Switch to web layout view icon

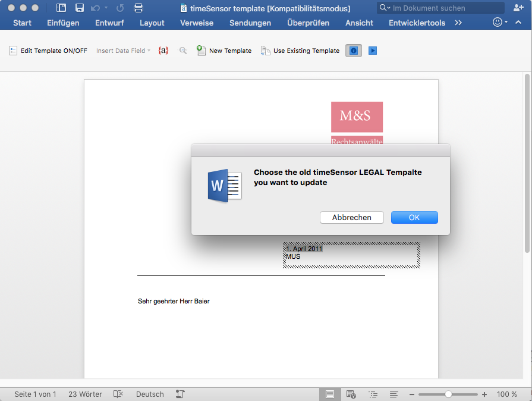pos(351,394)
